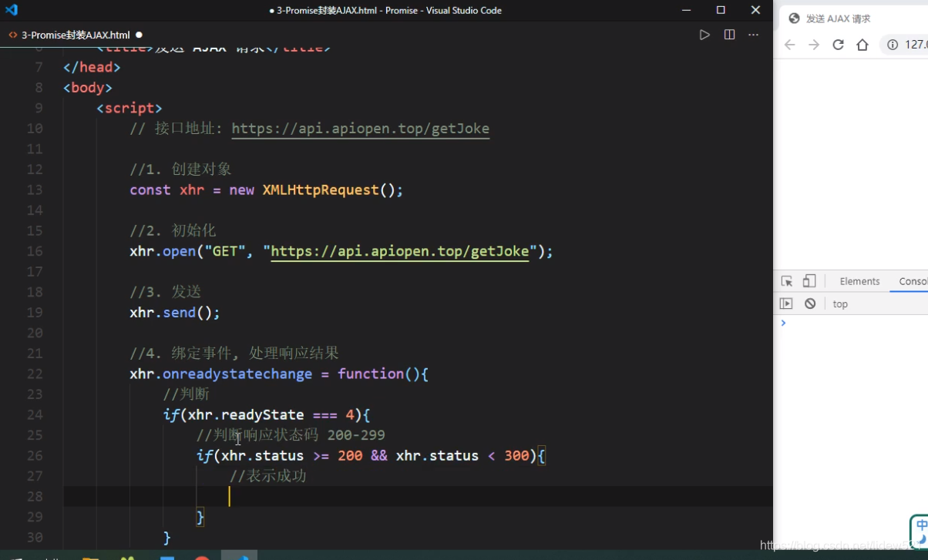928x560 pixels.
Task: Clear the console in DevTools
Action: [x=810, y=303]
